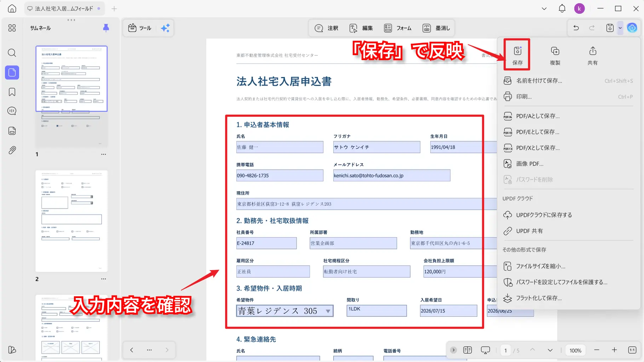Click the 携帯電話 field 090-4826-1735

coord(280,175)
